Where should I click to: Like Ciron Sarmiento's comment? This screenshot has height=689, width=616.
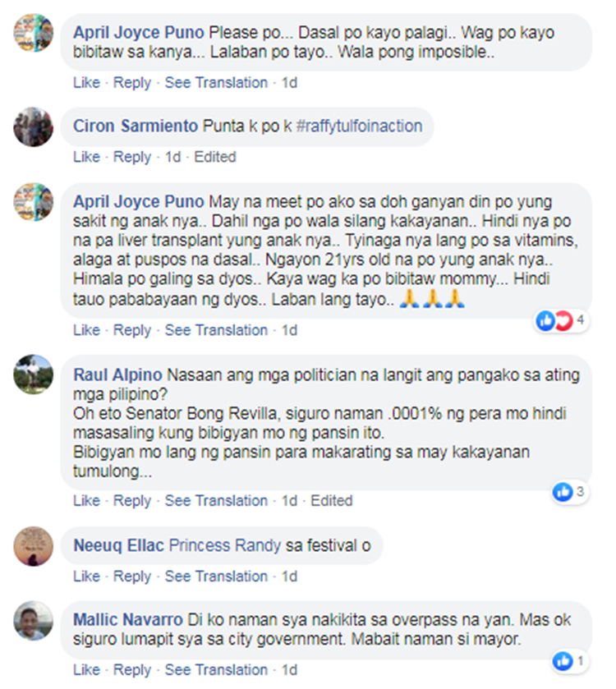(86, 157)
